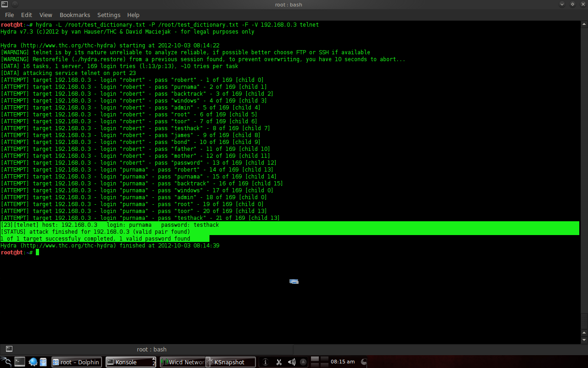This screenshot has height=368, width=588.
Task: Click the highlighted 'login: purnama password: testhack' line
Action: point(110,225)
